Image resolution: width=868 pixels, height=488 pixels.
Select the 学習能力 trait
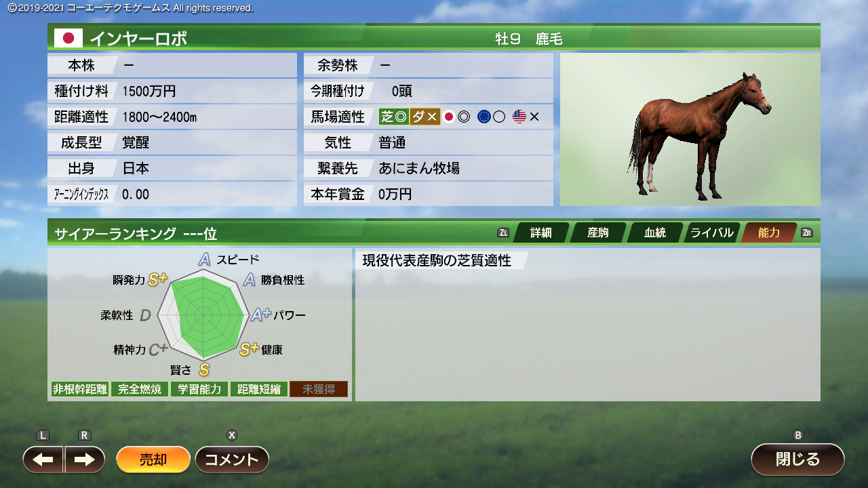[x=199, y=389]
